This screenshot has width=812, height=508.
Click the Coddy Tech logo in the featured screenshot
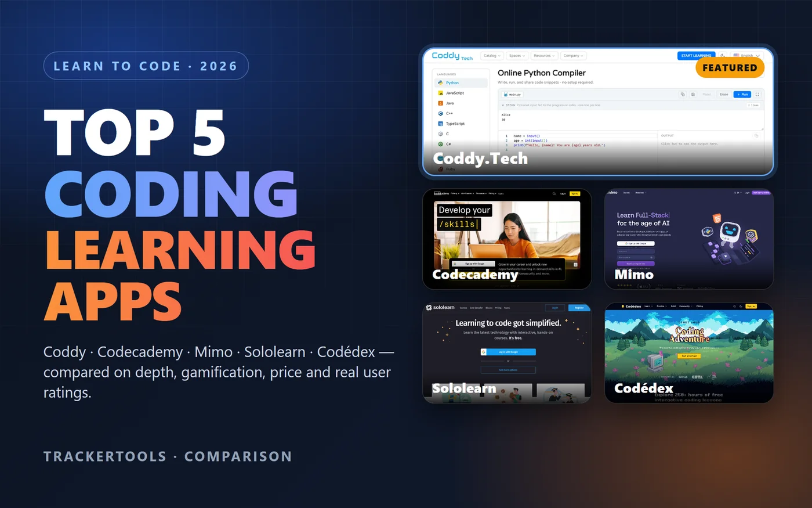coord(452,56)
